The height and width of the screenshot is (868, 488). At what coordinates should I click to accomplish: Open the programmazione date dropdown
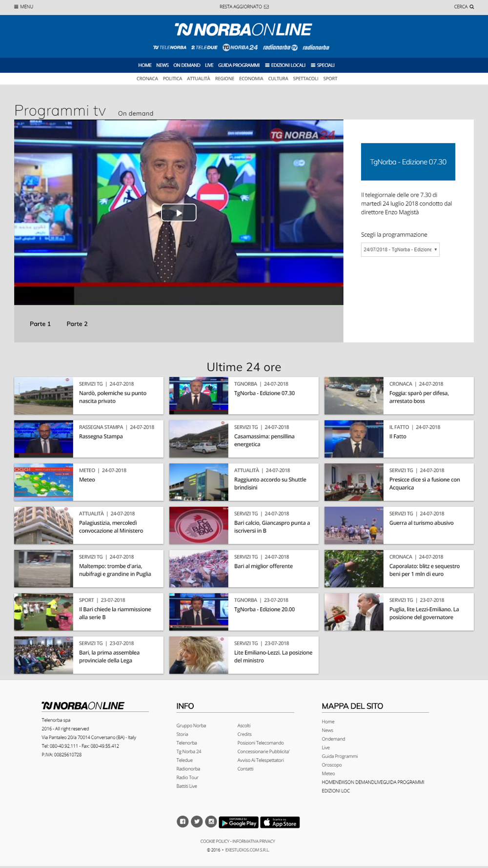400,249
